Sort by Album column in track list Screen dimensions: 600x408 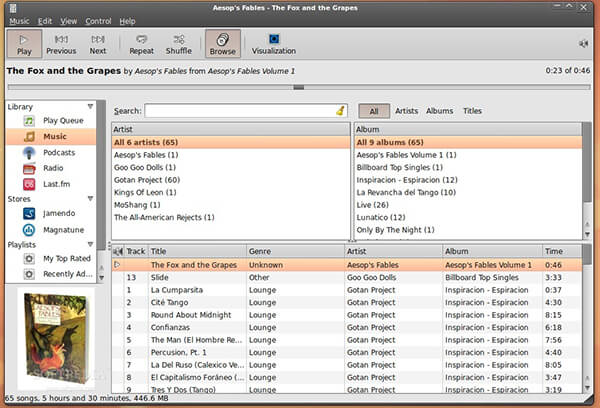point(492,251)
